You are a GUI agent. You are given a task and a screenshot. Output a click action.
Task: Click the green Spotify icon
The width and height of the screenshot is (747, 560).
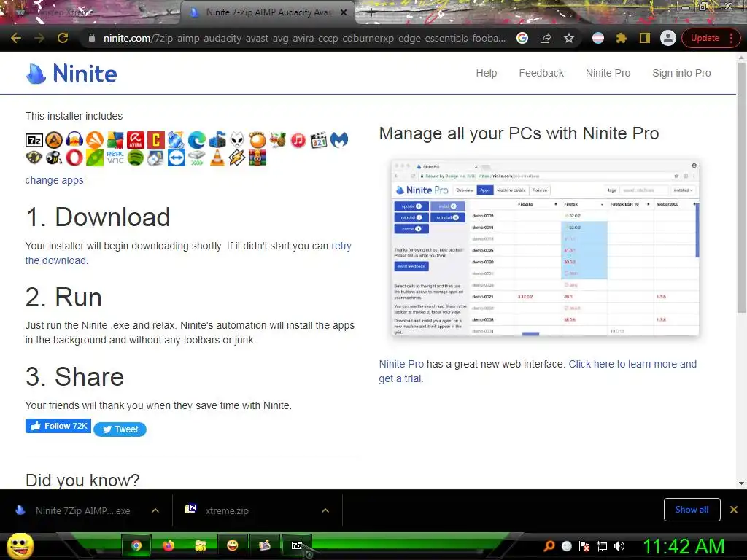tap(135, 157)
